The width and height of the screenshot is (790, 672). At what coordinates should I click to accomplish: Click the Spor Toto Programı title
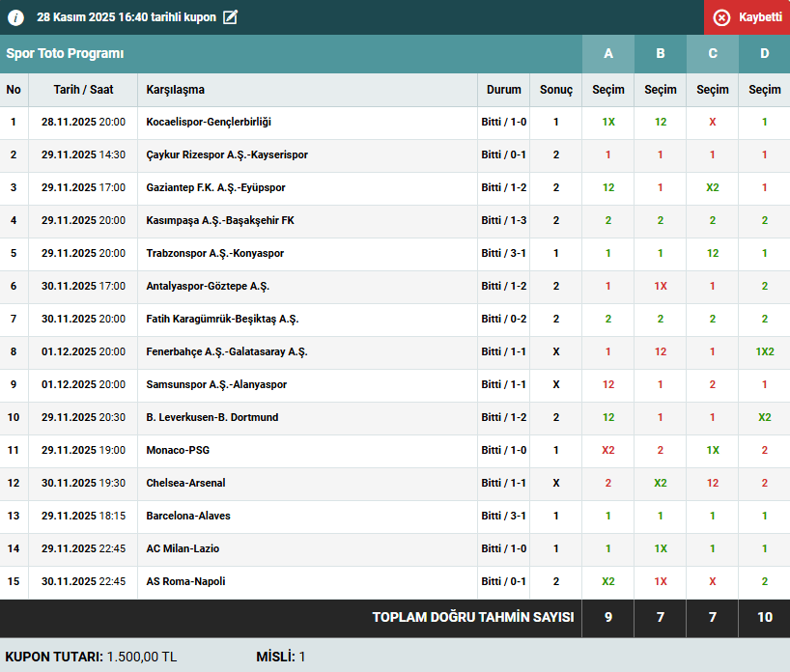(66, 54)
